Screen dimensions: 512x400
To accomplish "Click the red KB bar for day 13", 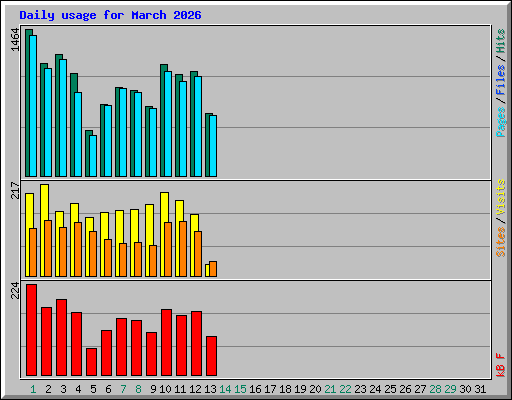I will click(x=211, y=356).
